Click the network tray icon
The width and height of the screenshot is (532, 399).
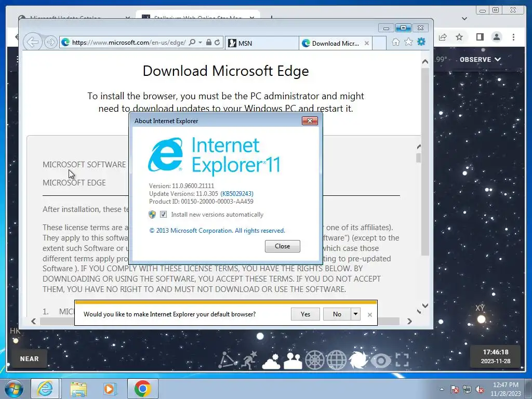pos(467,390)
